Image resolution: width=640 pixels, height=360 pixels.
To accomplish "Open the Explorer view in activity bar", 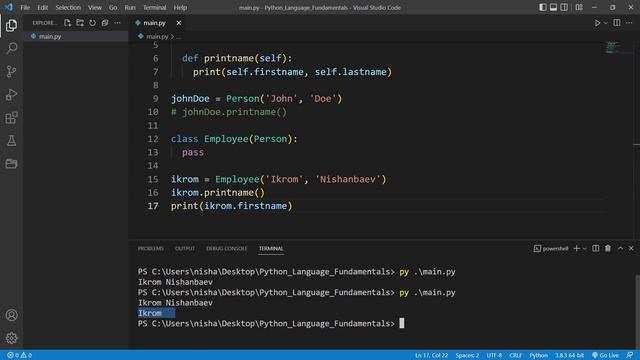I will pos(11,25).
